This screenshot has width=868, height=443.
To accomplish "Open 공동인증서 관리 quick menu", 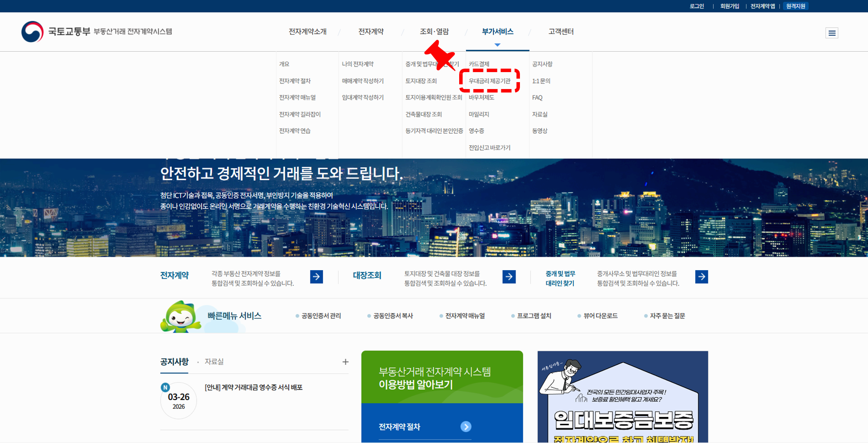I will click(x=321, y=316).
